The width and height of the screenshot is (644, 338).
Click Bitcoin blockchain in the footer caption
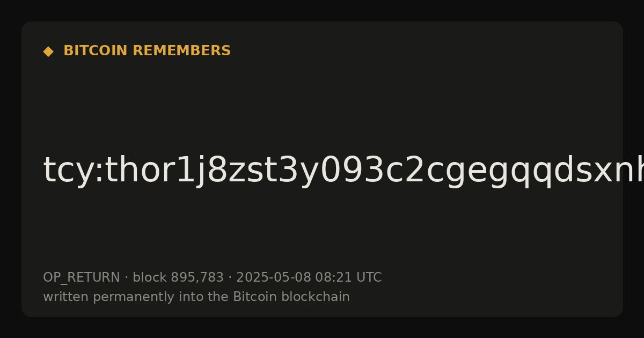(291, 297)
